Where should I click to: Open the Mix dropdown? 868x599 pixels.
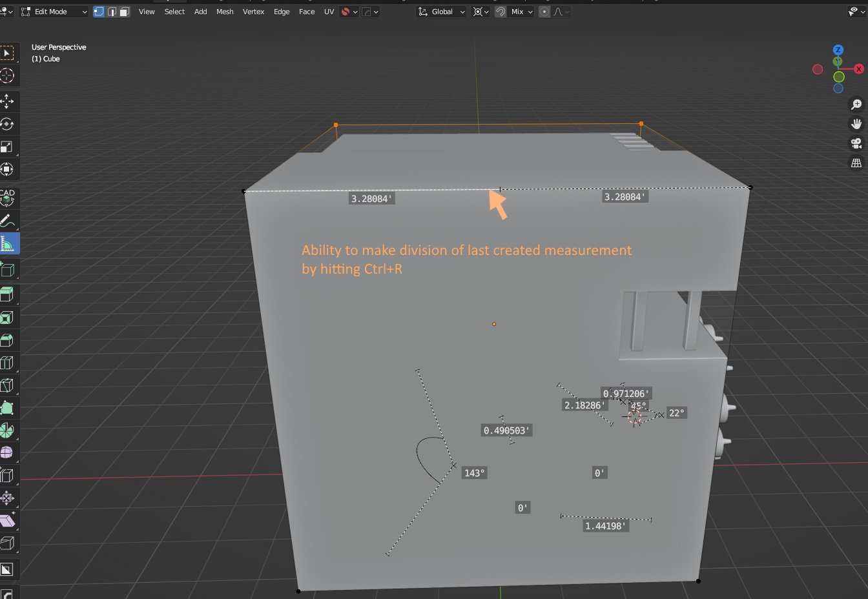[x=522, y=12]
